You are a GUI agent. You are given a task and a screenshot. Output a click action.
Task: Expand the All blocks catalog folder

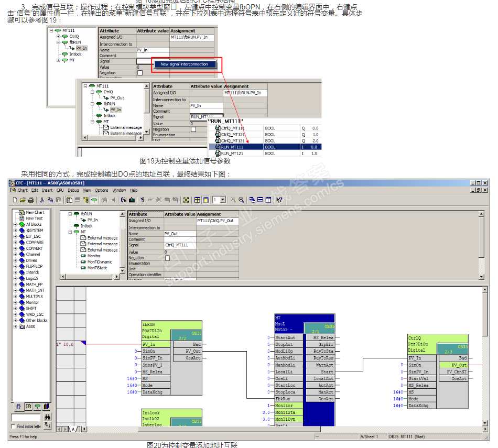(15, 224)
